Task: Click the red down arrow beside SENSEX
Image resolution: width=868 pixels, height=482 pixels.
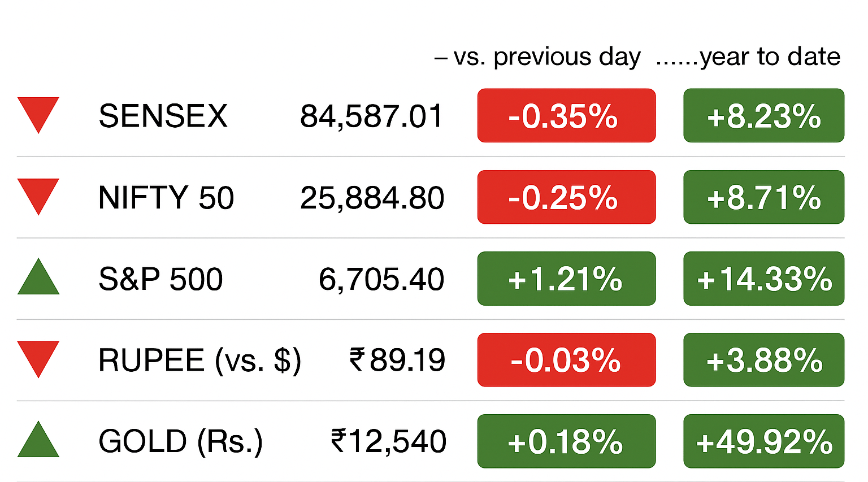Action: click(x=38, y=113)
